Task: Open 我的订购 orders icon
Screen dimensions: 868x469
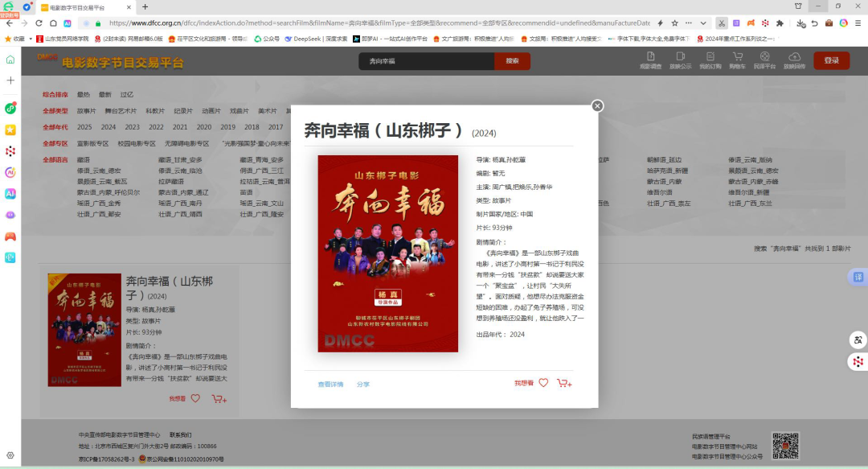Action: point(710,60)
